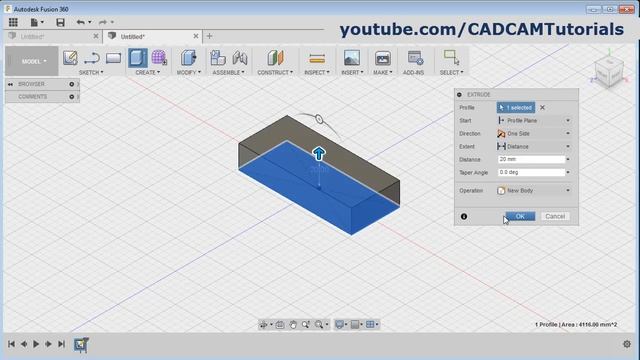
Task: Select the Measure tool icon
Action: [317, 58]
